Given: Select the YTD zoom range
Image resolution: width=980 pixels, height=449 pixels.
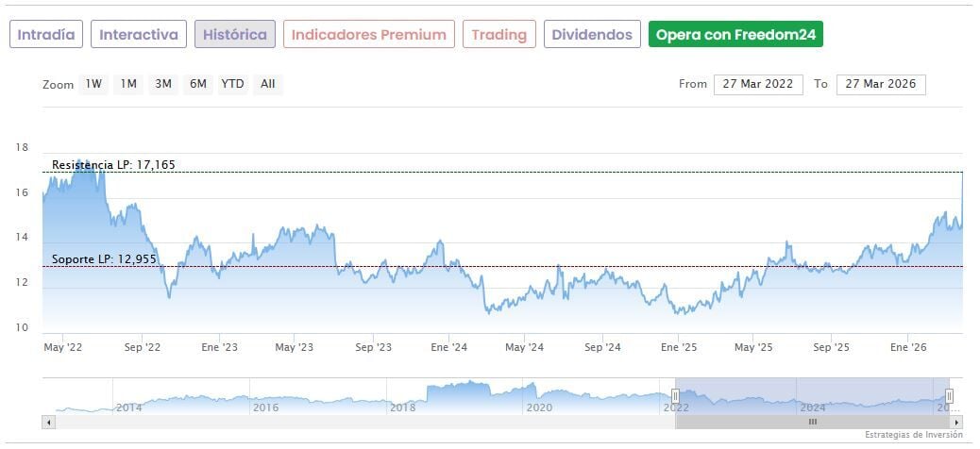Looking at the screenshot, I should click(x=232, y=84).
